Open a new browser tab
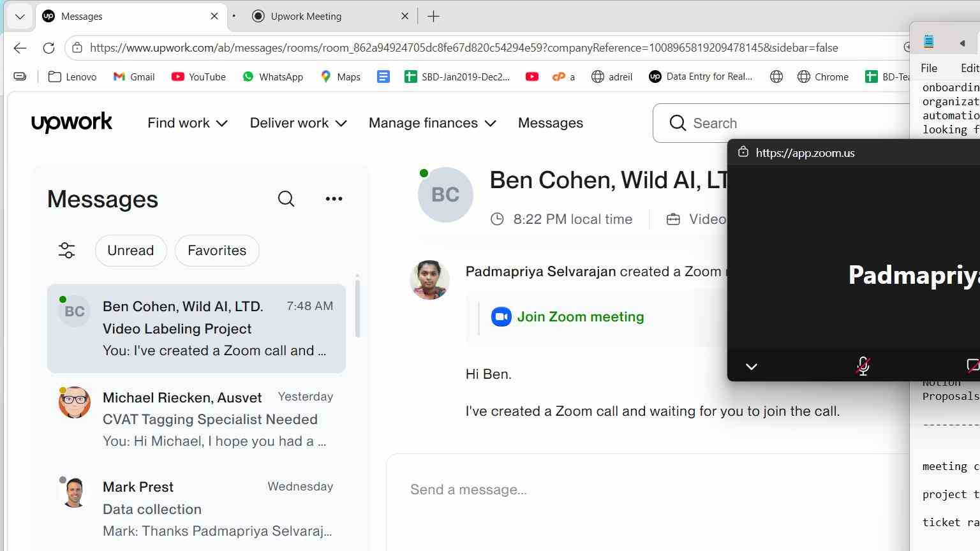 point(433,17)
